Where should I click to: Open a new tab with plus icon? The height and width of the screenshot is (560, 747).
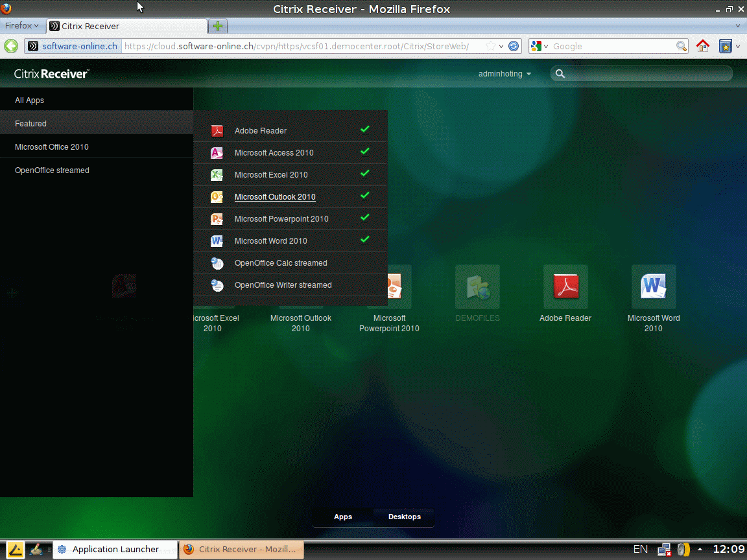click(x=218, y=26)
